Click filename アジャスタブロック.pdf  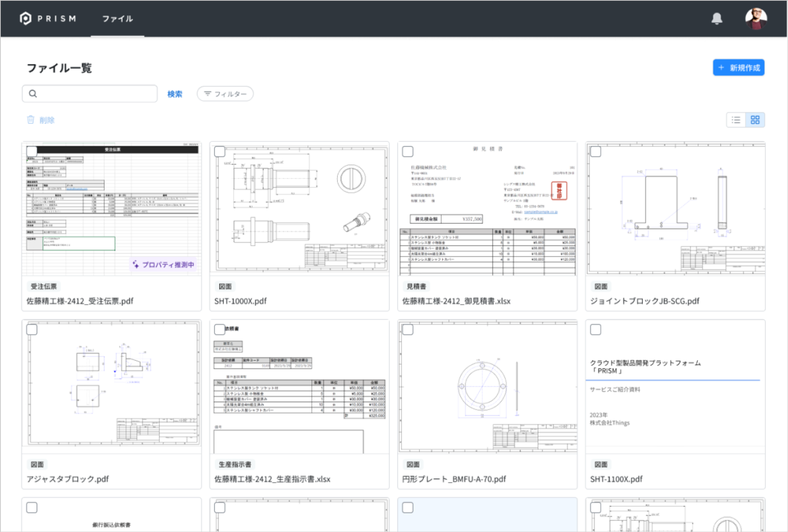pos(67,479)
